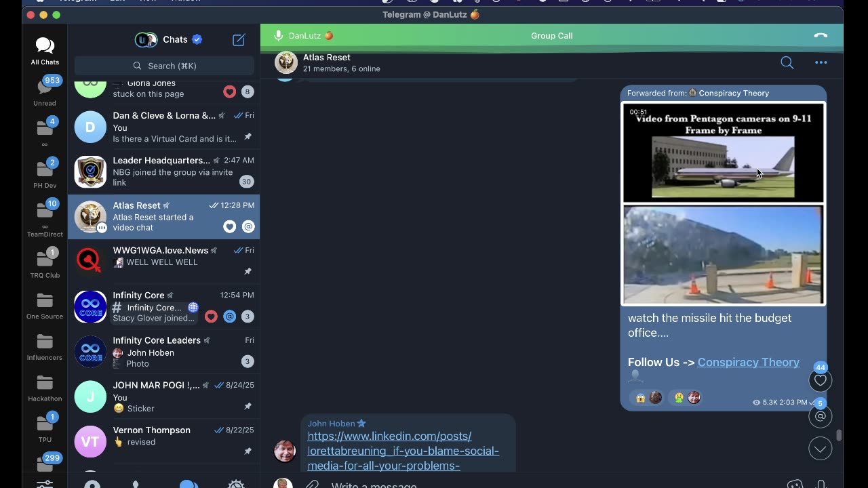The width and height of the screenshot is (868, 488).
Task: Click the compose new message icon
Action: pos(239,40)
